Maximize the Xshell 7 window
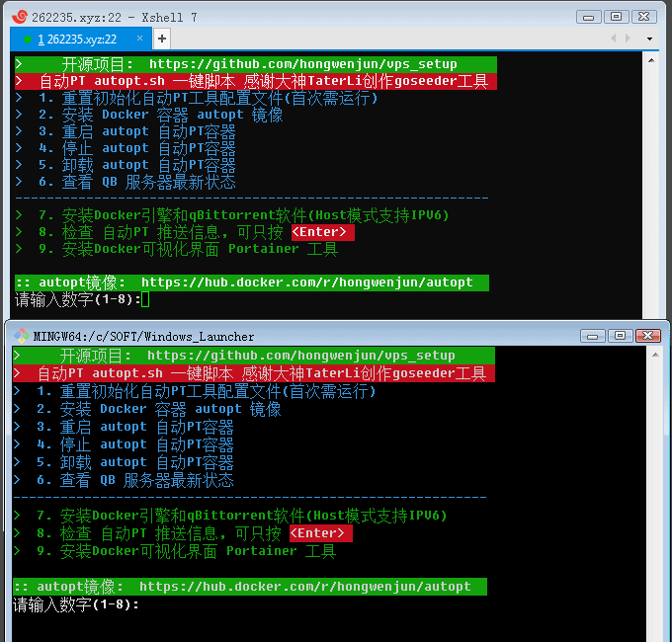Image resolution: width=672 pixels, height=642 pixels. tap(616, 17)
